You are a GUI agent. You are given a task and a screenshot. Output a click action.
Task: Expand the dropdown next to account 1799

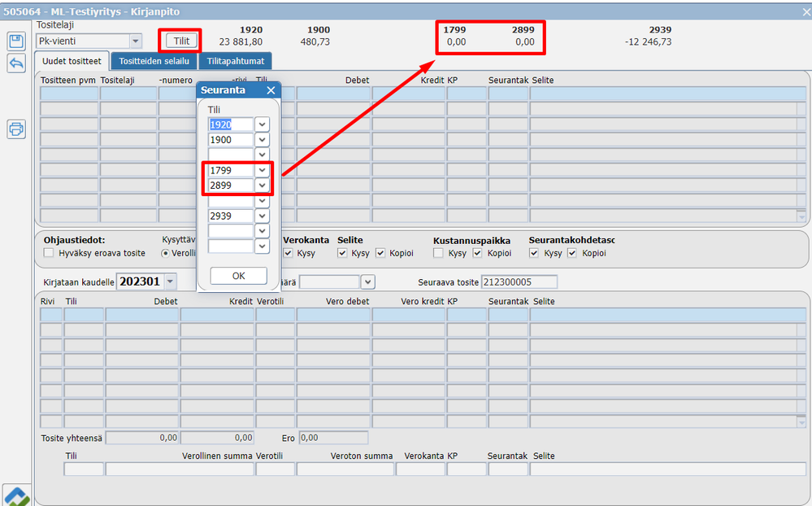262,170
